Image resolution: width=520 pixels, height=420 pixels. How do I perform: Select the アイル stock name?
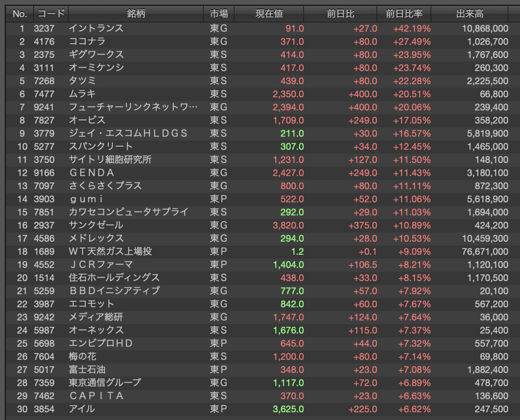coord(82,409)
